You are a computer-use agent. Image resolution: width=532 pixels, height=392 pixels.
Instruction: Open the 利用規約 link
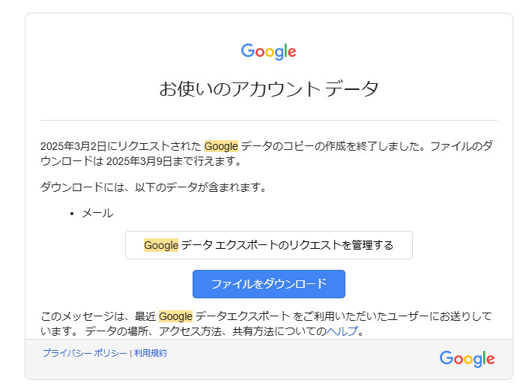[x=151, y=353]
